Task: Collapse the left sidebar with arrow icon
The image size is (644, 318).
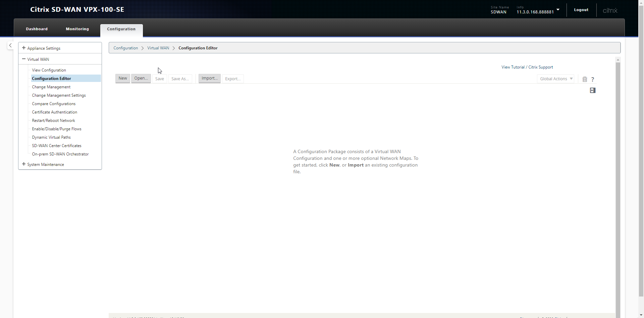Action: click(10, 45)
